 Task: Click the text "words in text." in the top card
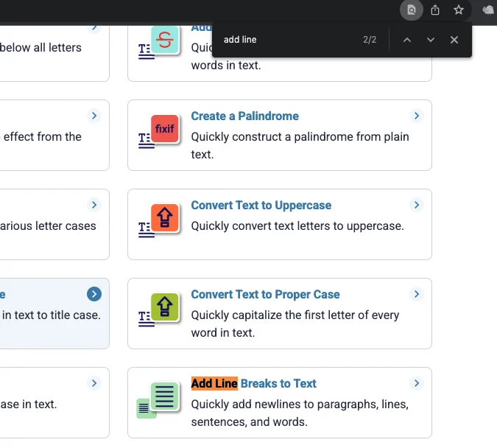pos(226,66)
